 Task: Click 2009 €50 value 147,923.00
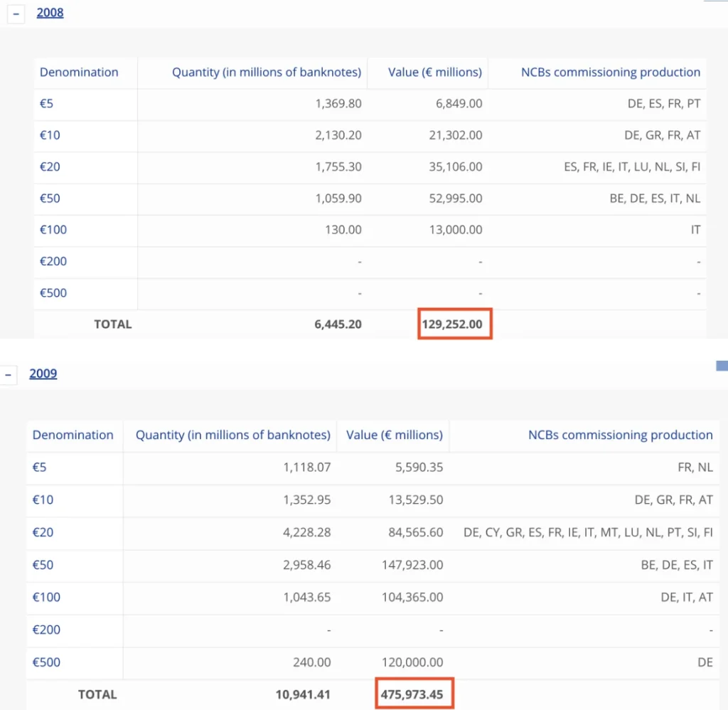[x=412, y=565]
